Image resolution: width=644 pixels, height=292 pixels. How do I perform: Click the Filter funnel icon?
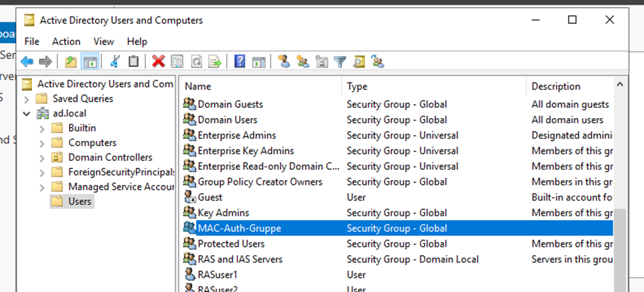point(340,62)
